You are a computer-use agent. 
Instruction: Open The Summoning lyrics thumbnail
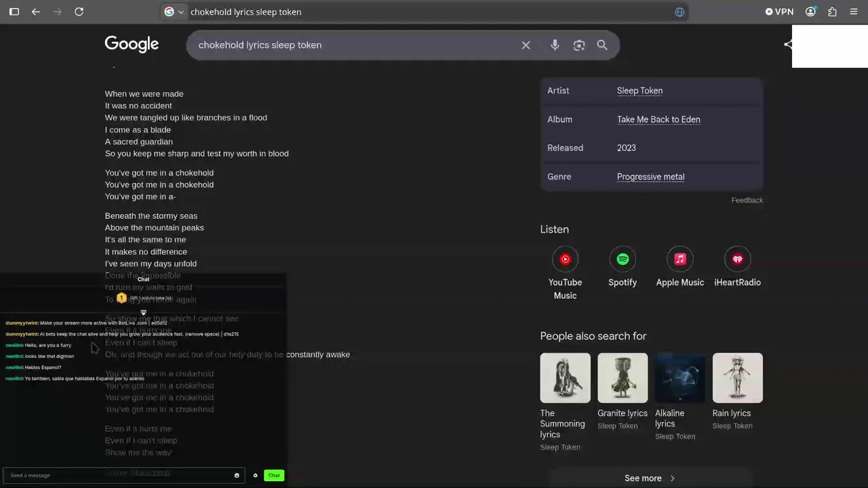(x=565, y=378)
